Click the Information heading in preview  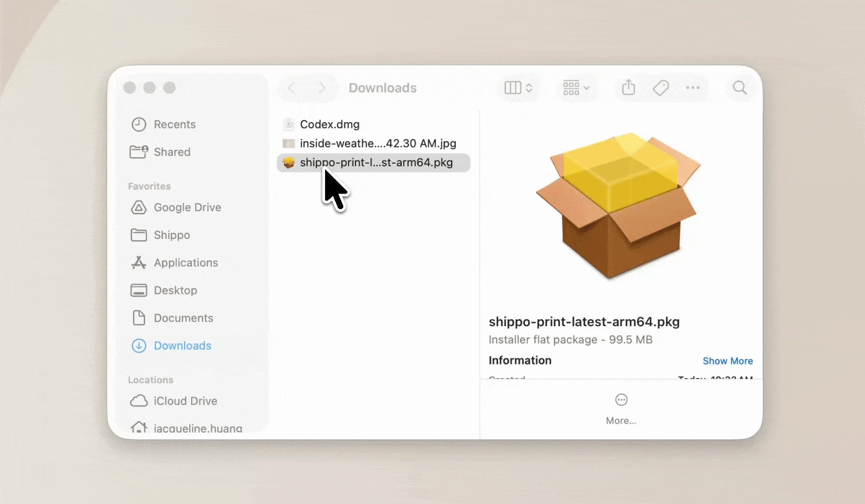(520, 361)
